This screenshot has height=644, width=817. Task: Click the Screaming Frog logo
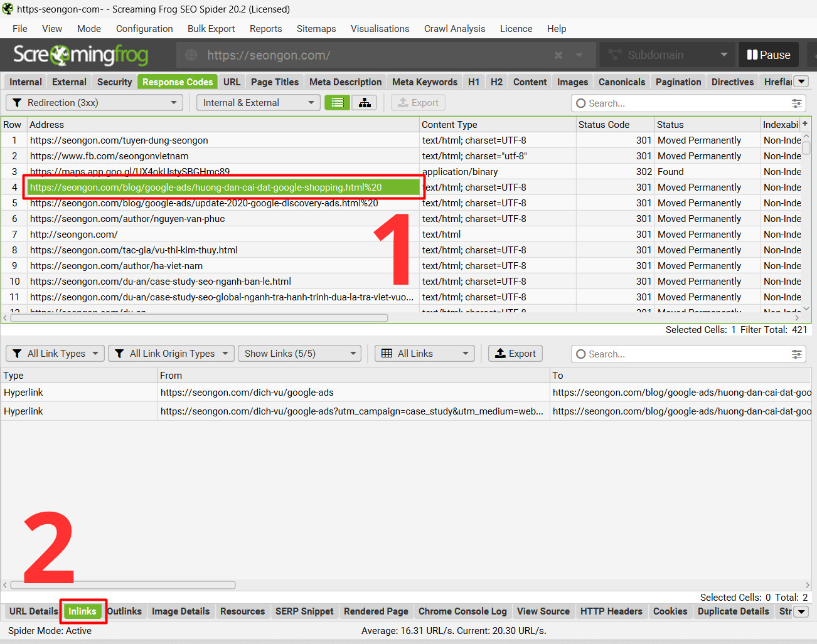click(80, 55)
